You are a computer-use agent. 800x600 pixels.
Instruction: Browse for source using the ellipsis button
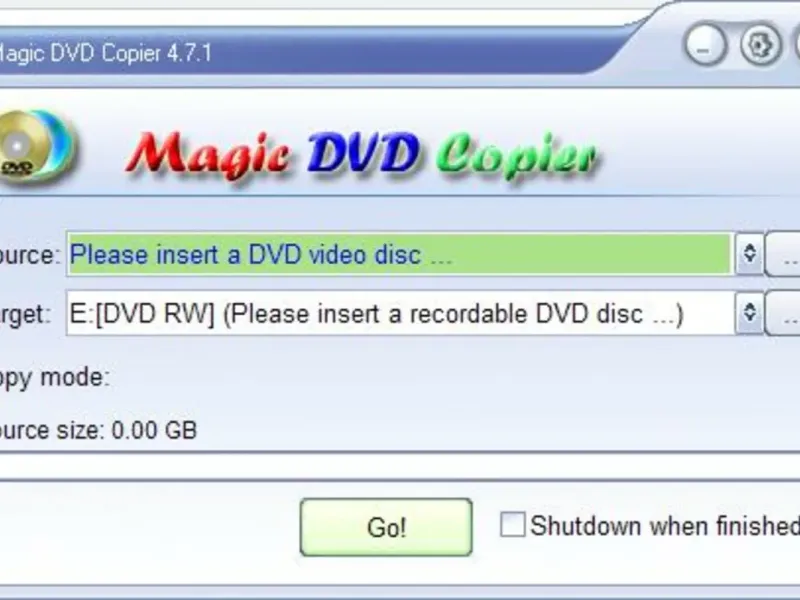click(783, 254)
